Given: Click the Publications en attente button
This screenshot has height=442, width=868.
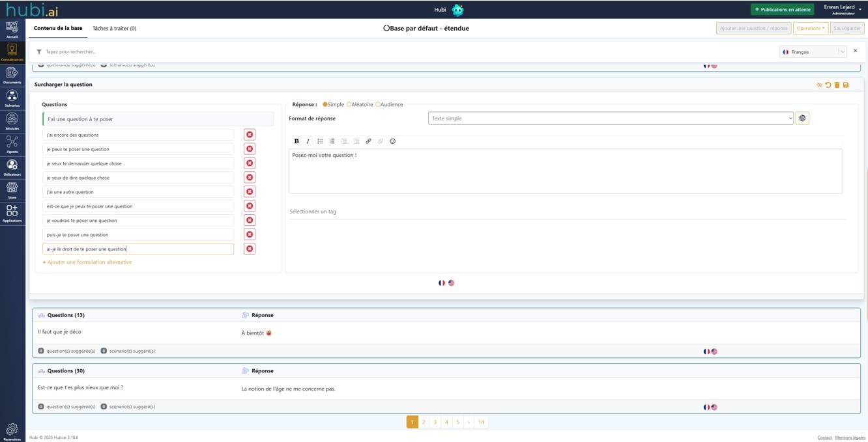Looking at the screenshot, I should (782, 10).
